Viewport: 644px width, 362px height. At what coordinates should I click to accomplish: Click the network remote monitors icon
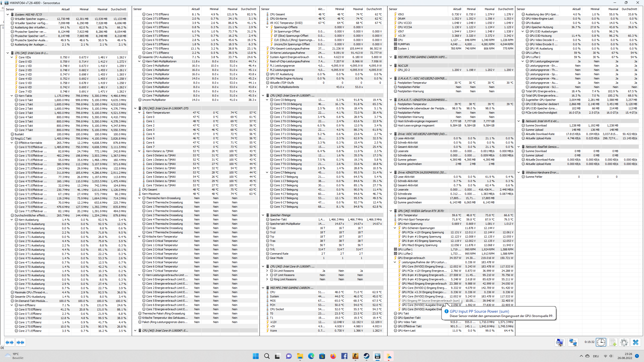573,342
